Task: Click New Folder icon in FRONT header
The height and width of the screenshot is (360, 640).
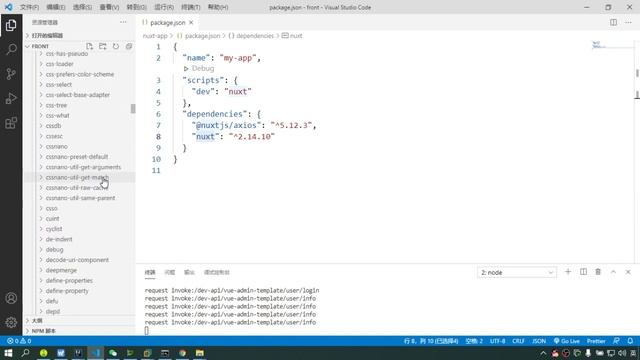Action: click(x=102, y=46)
